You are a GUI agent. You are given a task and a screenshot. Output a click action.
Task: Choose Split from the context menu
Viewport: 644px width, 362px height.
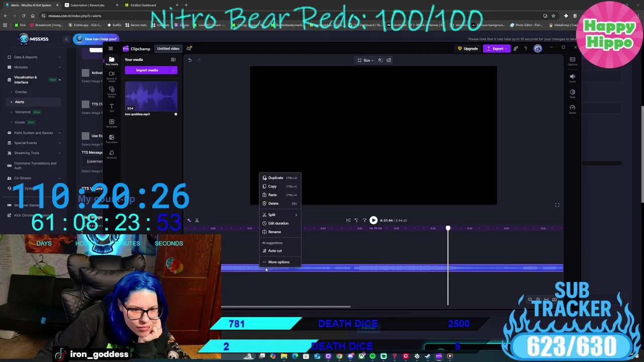click(280, 215)
